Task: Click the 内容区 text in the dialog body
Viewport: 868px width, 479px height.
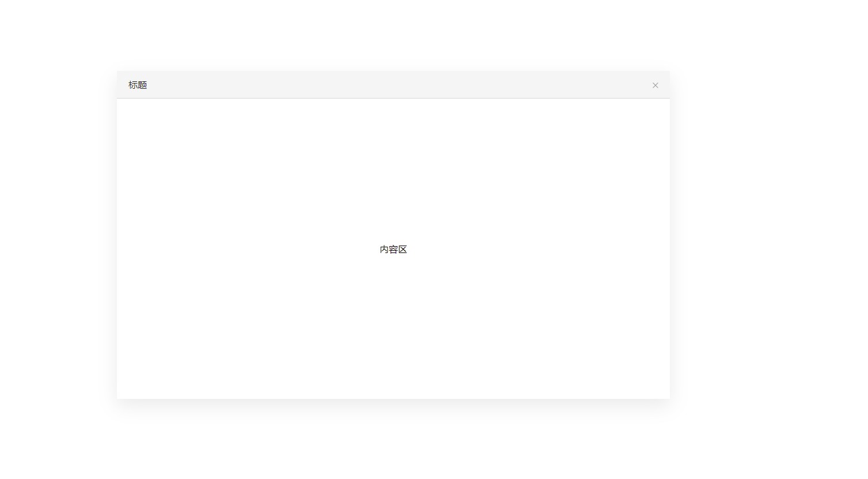Action: pos(393,250)
